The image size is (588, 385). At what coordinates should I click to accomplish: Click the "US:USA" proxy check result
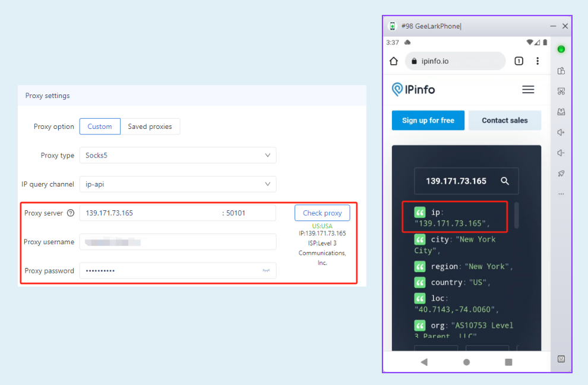point(322,226)
